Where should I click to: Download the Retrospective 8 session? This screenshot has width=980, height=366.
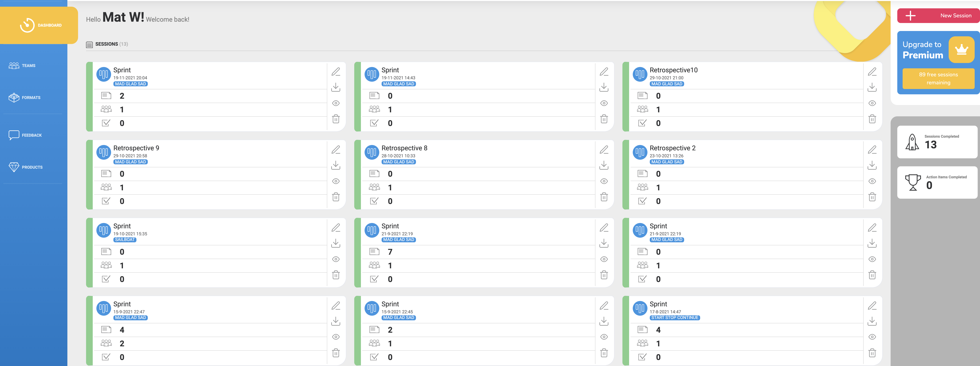click(604, 165)
